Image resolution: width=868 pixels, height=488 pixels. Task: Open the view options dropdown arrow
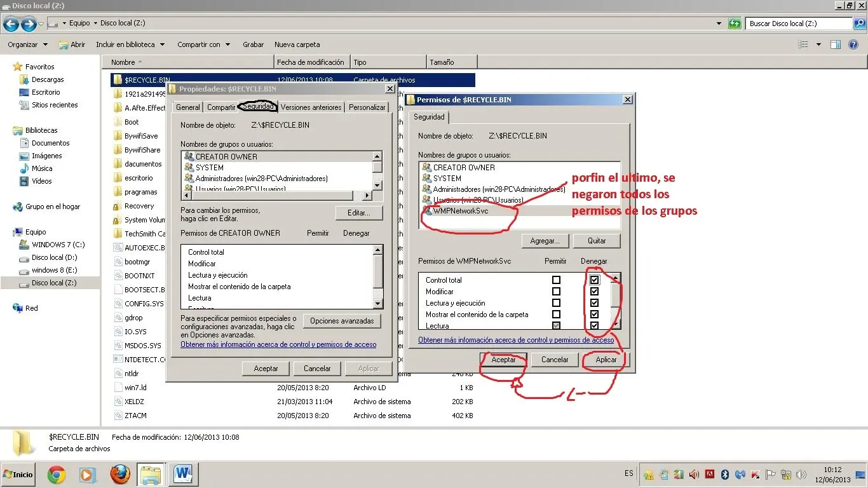tap(818, 44)
